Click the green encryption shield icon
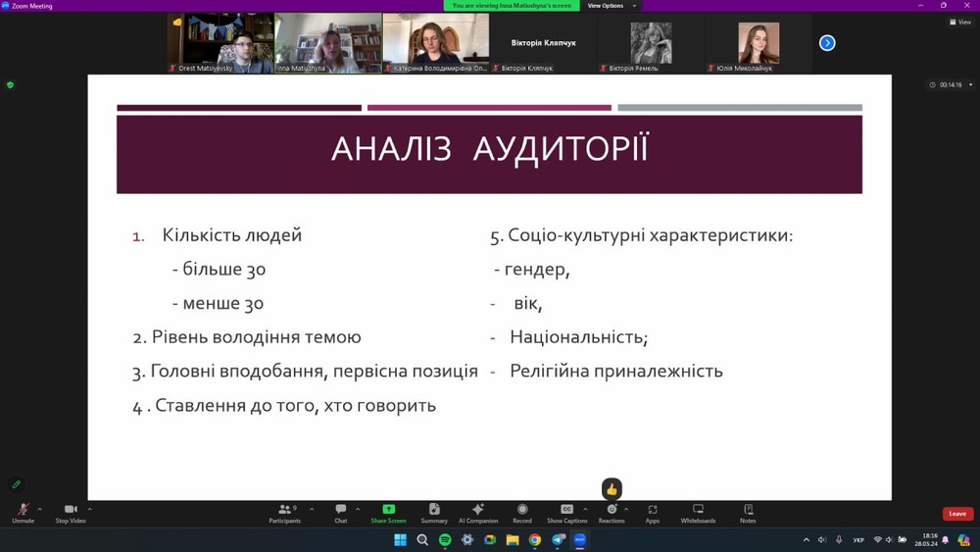980x552 pixels. (10, 84)
